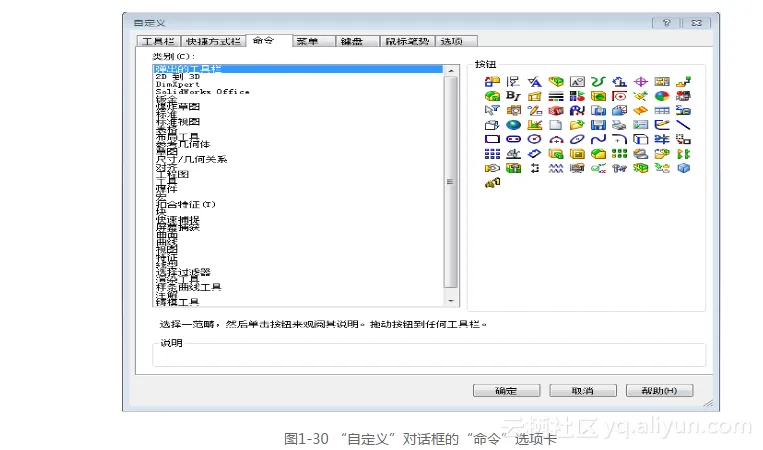Select the sketch fillet corner icon
The height and width of the screenshot is (450, 763).
coord(619,139)
